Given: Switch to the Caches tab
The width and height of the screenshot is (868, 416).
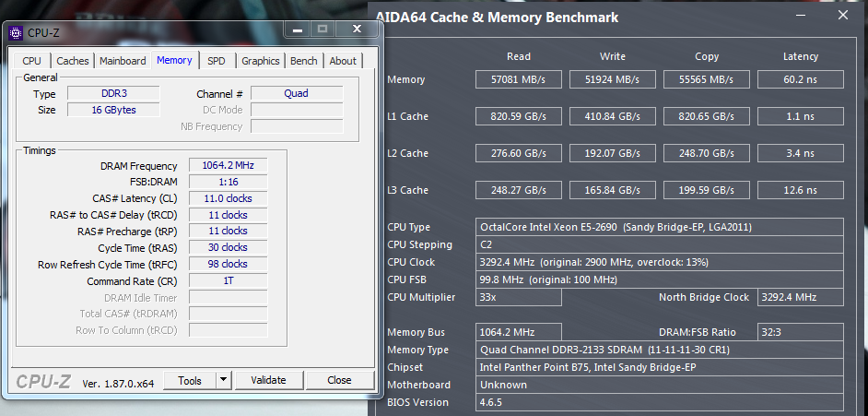Looking at the screenshot, I should [x=73, y=61].
